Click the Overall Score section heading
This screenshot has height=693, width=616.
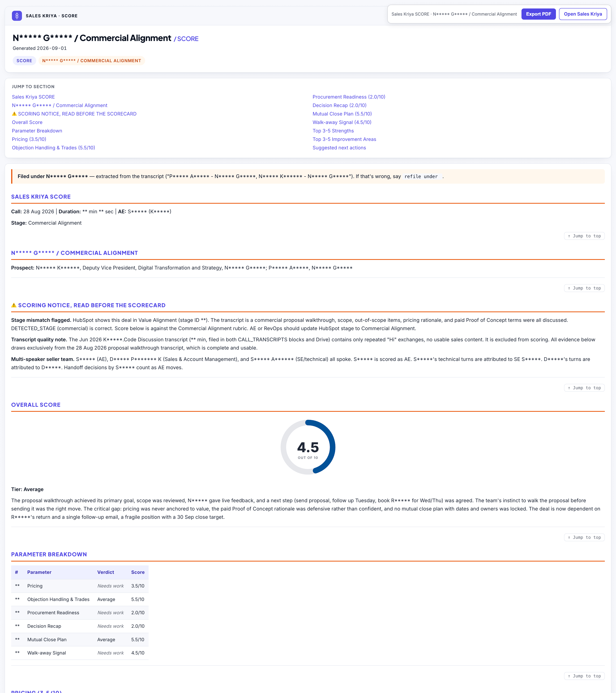point(36,405)
